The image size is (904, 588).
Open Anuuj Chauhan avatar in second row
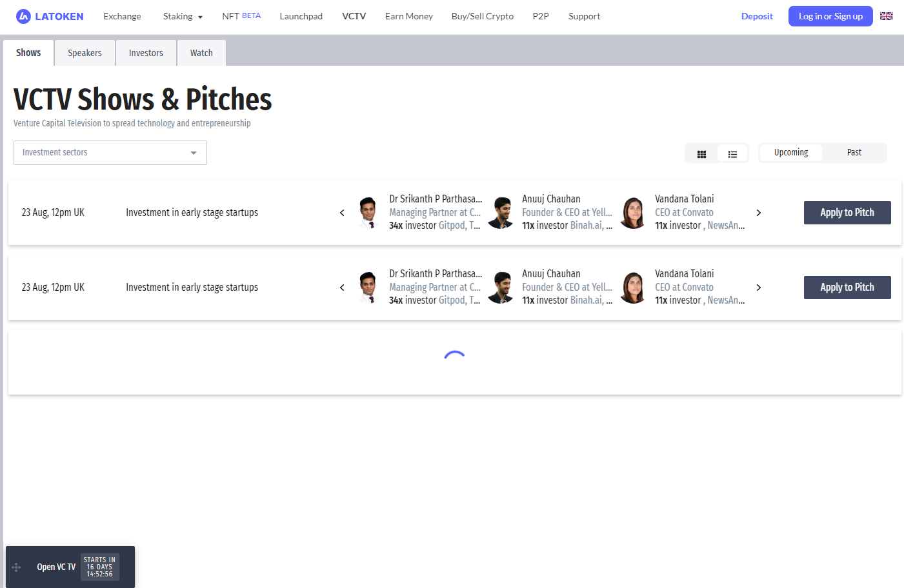(x=501, y=288)
